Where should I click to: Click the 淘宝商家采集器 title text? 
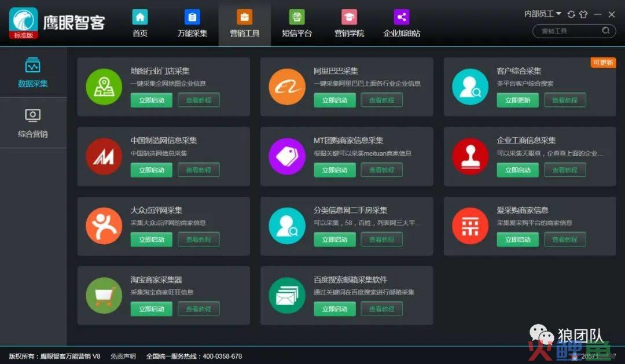point(156,280)
